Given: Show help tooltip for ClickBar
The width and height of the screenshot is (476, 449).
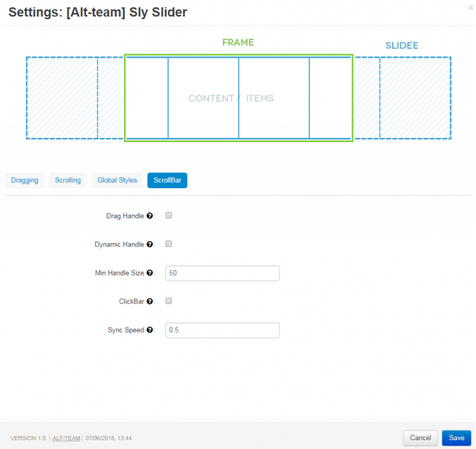Looking at the screenshot, I should [x=150, y=302].
